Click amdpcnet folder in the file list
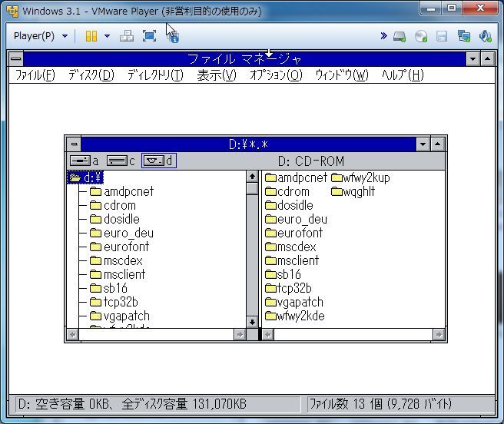The image size is (504, 424). pos(296,177)
